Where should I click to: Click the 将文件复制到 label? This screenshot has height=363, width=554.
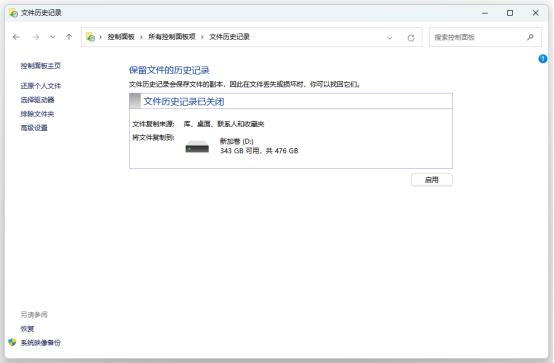pos(153,137)
